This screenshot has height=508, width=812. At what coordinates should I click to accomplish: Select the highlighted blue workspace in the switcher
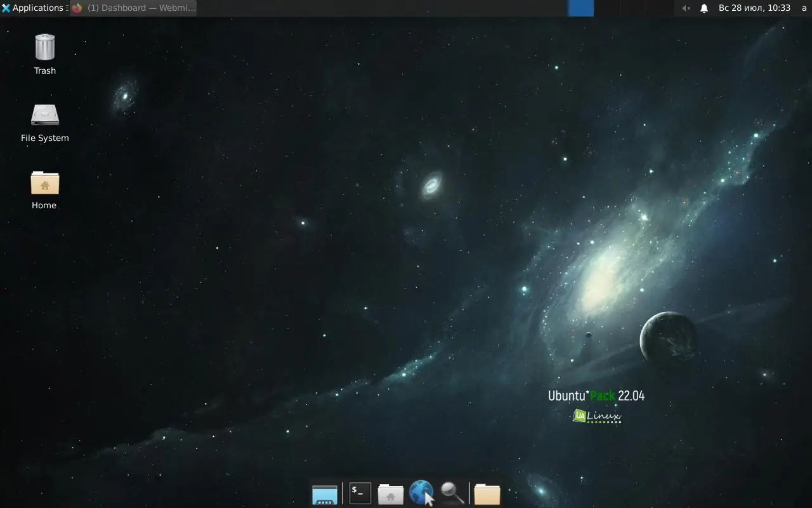pyautogui.click(x=580, y=8)
